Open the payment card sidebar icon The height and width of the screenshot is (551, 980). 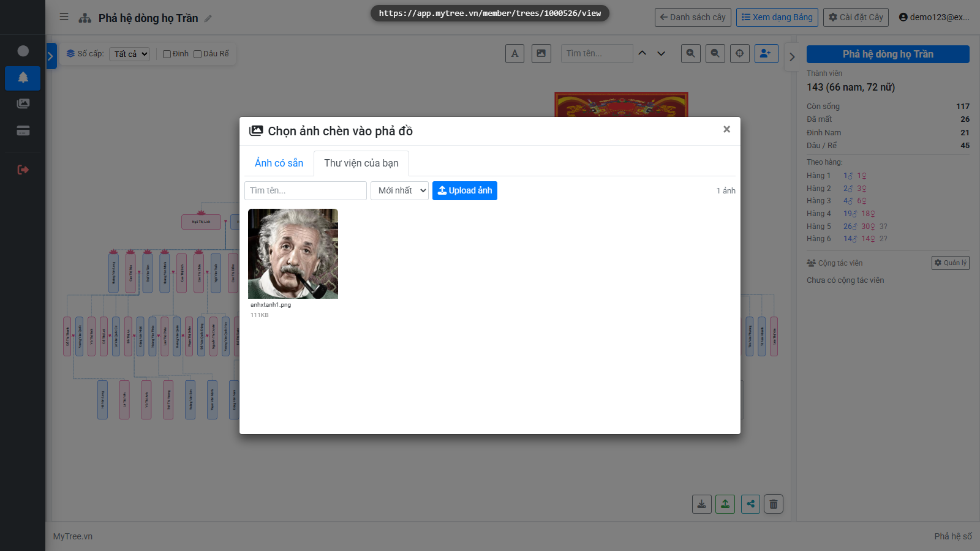[x=23, y=130]
